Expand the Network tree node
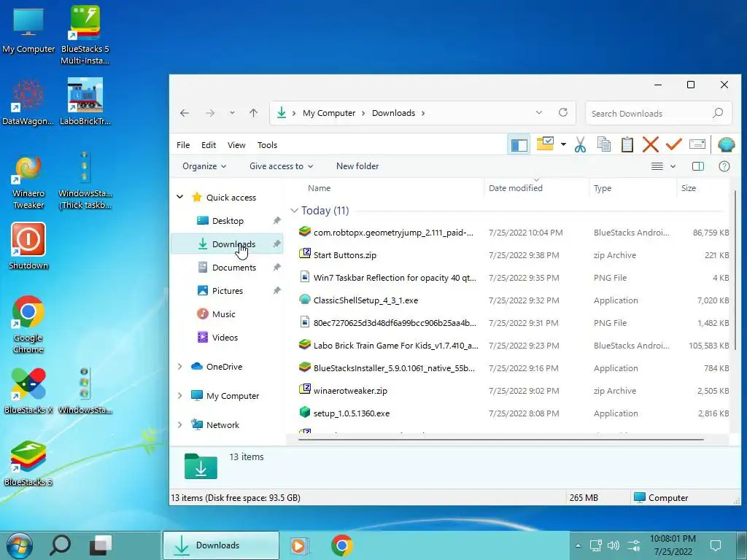Viewport: 747px width, 560px height. coord(180,424)
